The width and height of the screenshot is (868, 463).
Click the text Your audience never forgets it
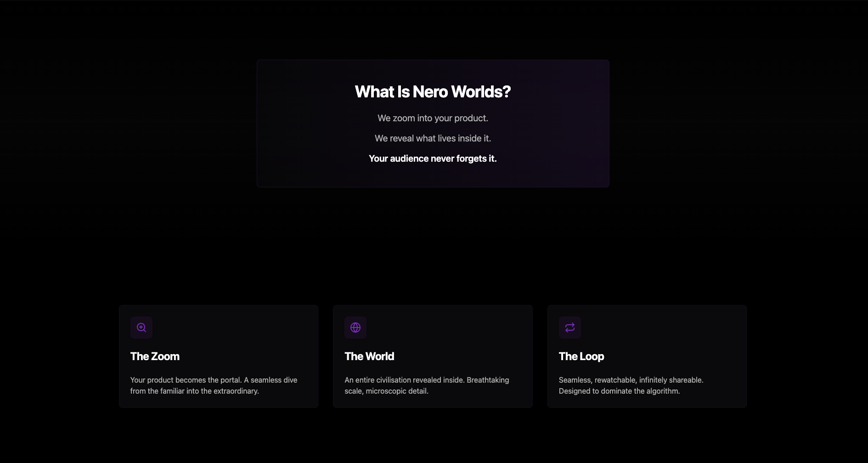click(432, 158)
